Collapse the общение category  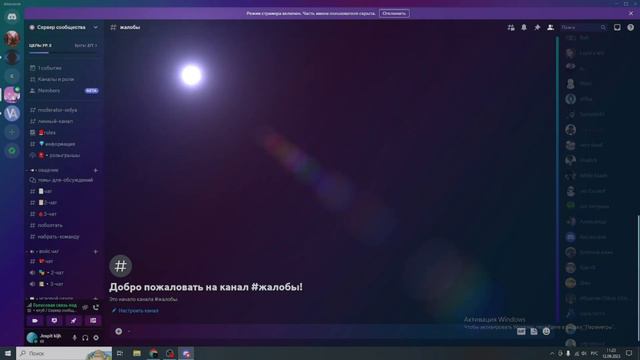45,170
